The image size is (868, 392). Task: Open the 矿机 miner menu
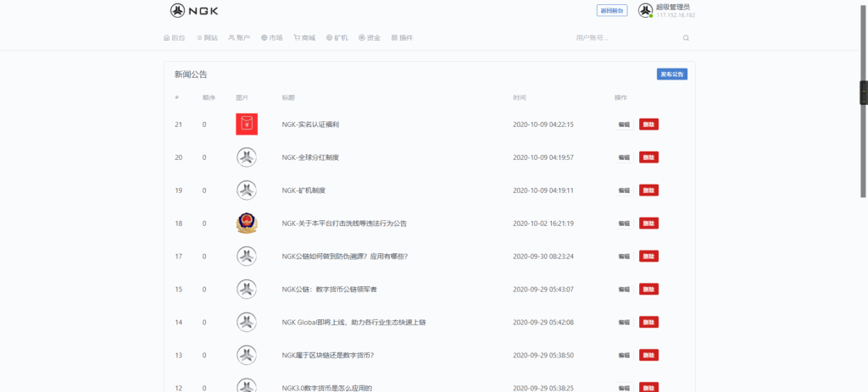click(337, 38)
